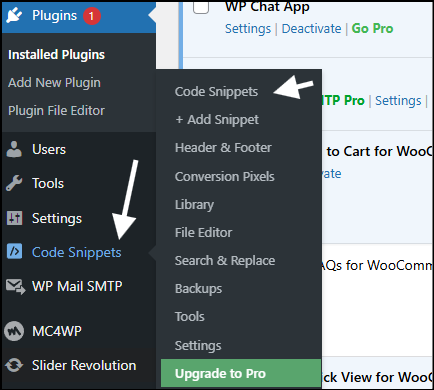Viewport: 434px width, 390px height.
Task: Select Add New Plugin
Action: (54, 82)
